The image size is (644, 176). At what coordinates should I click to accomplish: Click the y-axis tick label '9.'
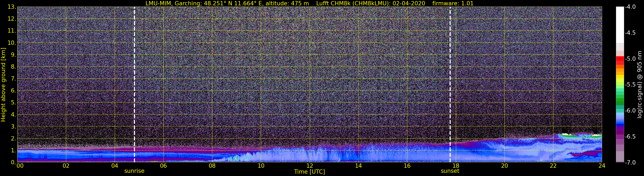(13, 55)
